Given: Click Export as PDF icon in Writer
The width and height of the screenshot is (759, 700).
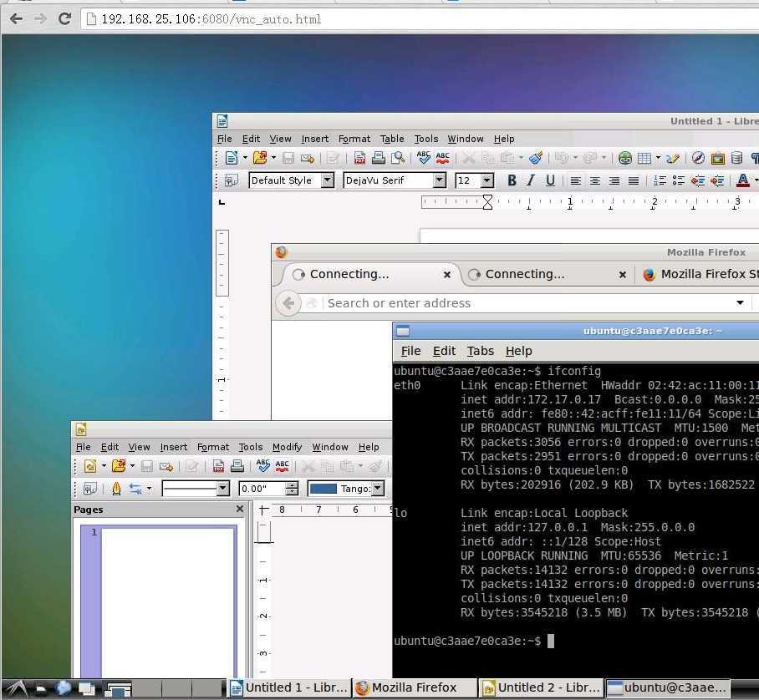Looking at the screenshot, I should tap(359, 158).
